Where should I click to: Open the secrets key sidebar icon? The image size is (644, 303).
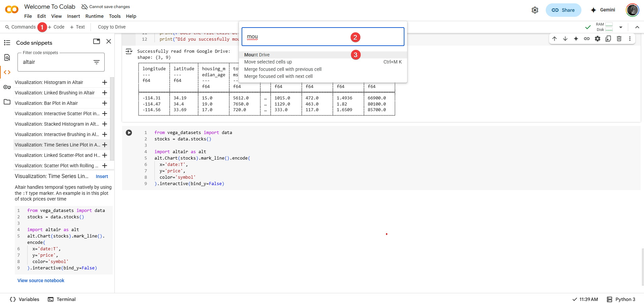(x=7, y=87)
